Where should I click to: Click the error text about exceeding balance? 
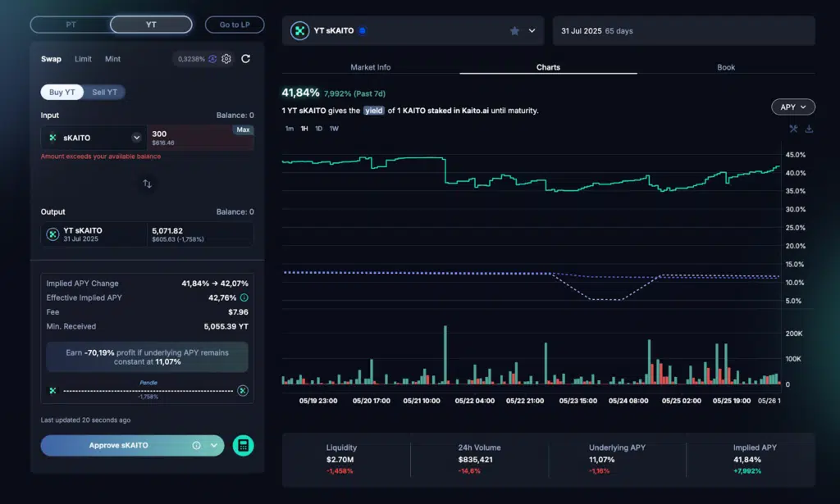pos(101,157)
